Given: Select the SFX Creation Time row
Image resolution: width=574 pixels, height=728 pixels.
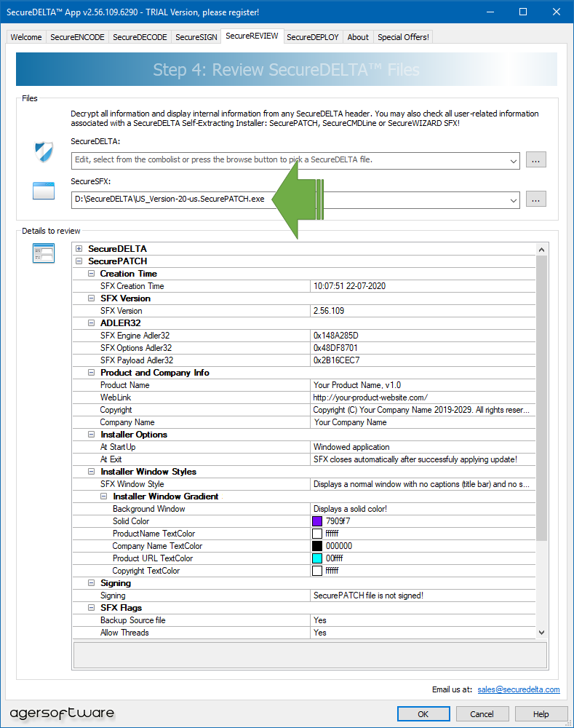Looking at the screenshot, I should [304, 286].
